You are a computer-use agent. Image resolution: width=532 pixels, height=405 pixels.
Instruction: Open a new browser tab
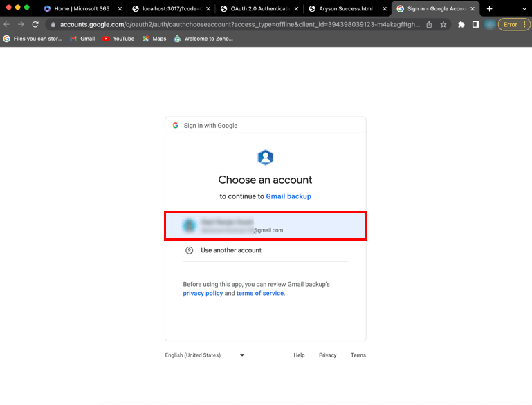coord(489,9)
